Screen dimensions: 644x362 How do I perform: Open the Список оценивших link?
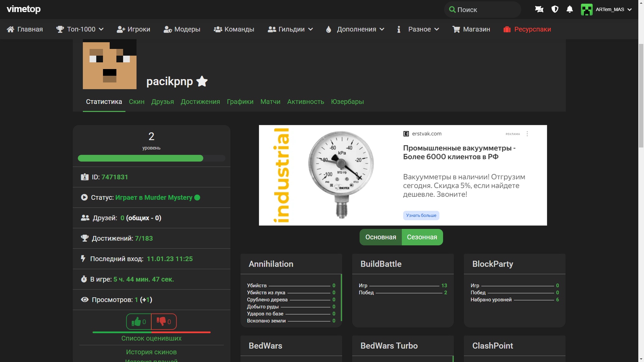tap(151, 338)
